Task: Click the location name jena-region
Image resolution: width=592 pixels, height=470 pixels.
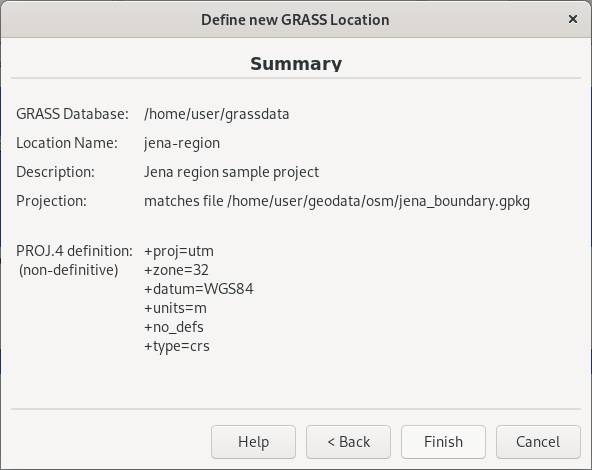Action: [182, 143]
